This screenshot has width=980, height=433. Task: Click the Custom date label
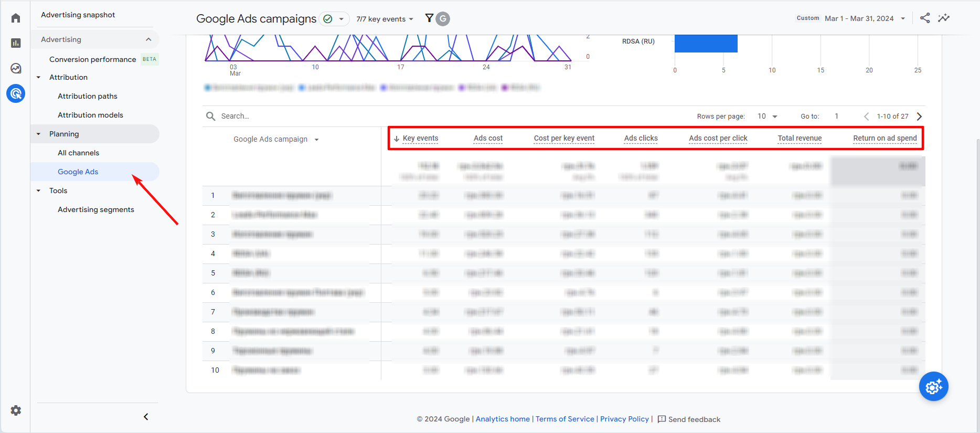pyautogui.click(x=807, y=18)
